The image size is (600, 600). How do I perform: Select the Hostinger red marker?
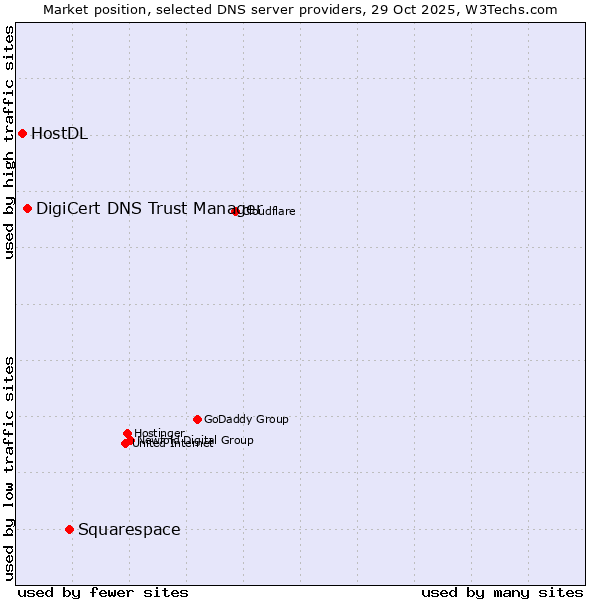tap(128, 433)
